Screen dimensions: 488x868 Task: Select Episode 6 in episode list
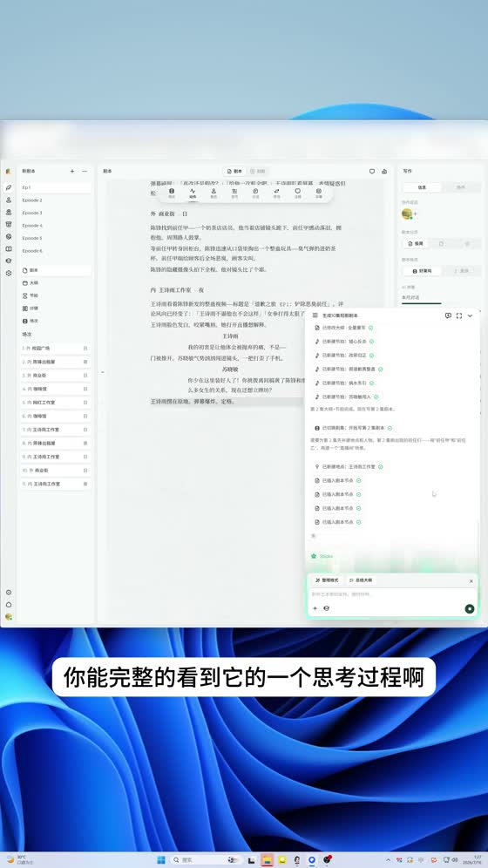[x=55, y=251]
